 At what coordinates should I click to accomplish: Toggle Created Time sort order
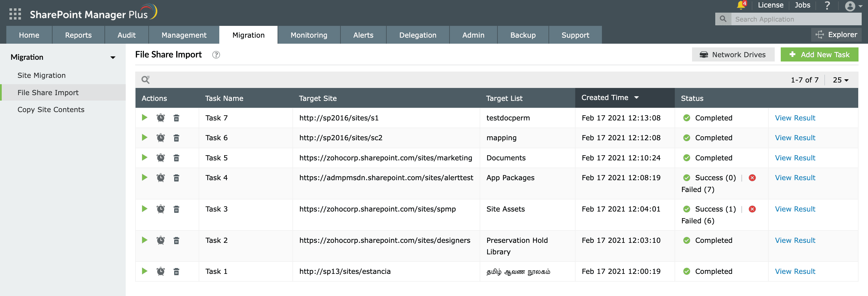click(x=637, y=97)
